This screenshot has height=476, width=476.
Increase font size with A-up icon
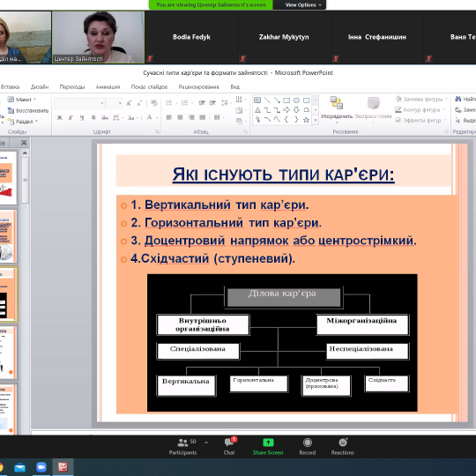coord(129,103)
